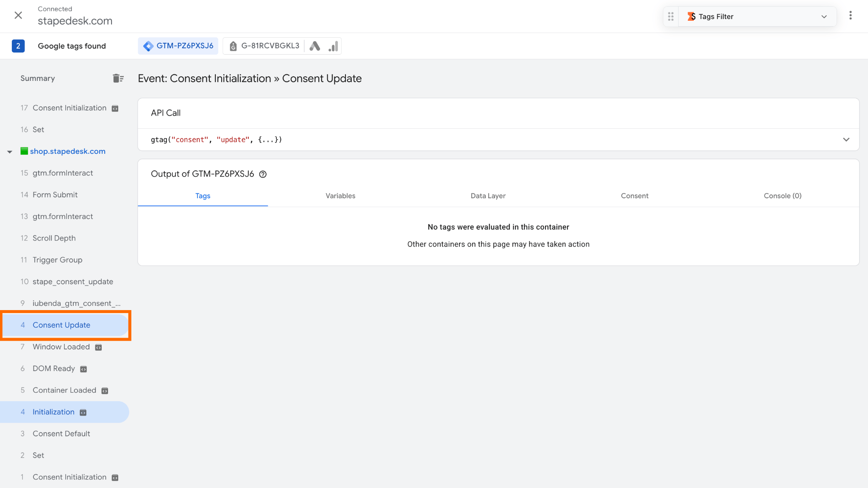Select event 1 Consent Initialization
868x488 pixels.
coord(64,477)
